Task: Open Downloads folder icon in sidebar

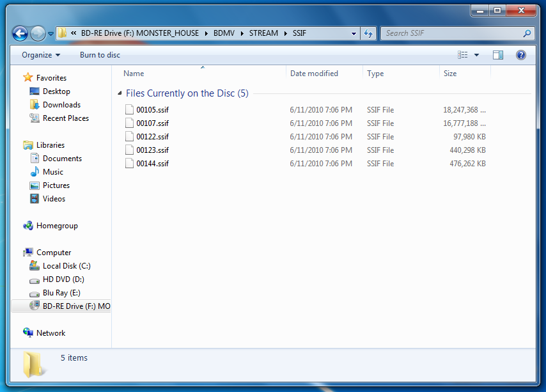Action: (34, 104)
